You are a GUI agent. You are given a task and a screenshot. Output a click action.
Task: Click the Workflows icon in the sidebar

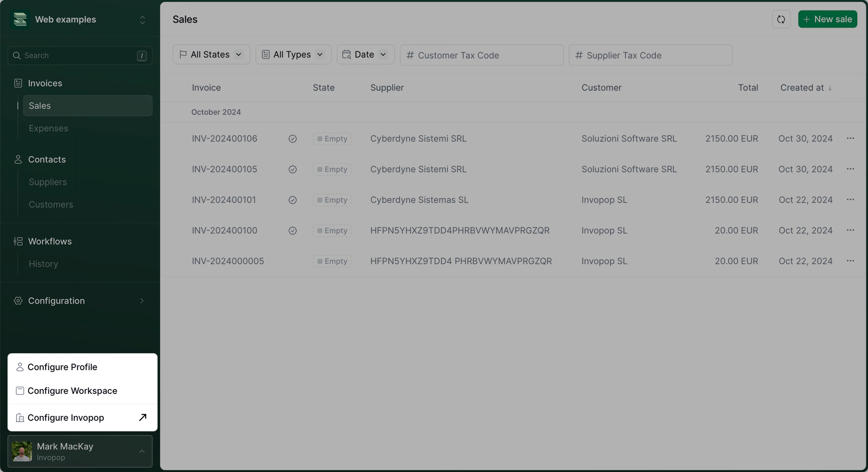point(18,241)
